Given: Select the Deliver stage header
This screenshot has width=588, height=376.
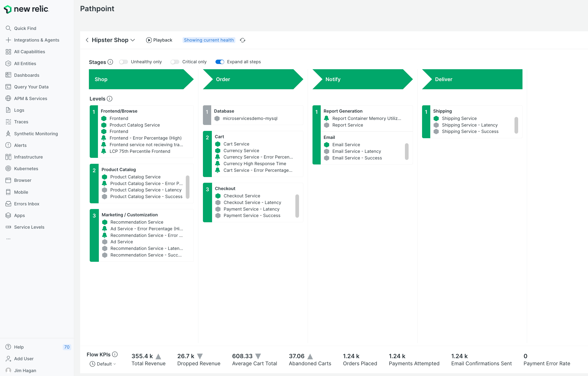Looking at the screenshot, I should click(x=472, y=79).
